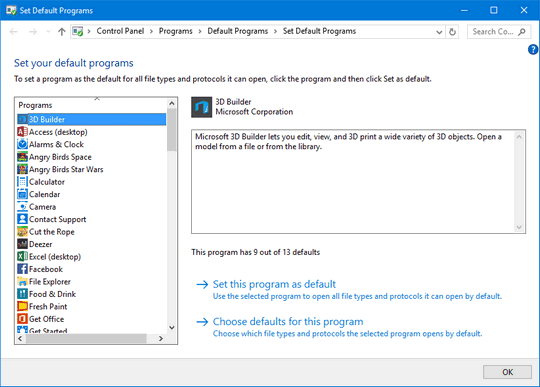This screenshot has height=387, width=540.
Task: Click the Camera icon
Action: pyautogui.click(x=22, y=207)
